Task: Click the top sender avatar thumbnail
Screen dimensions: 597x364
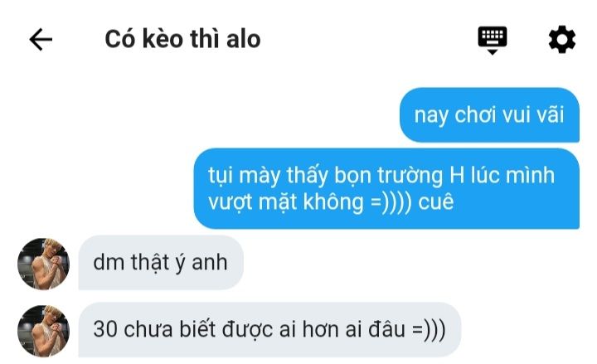Action: 43,264
